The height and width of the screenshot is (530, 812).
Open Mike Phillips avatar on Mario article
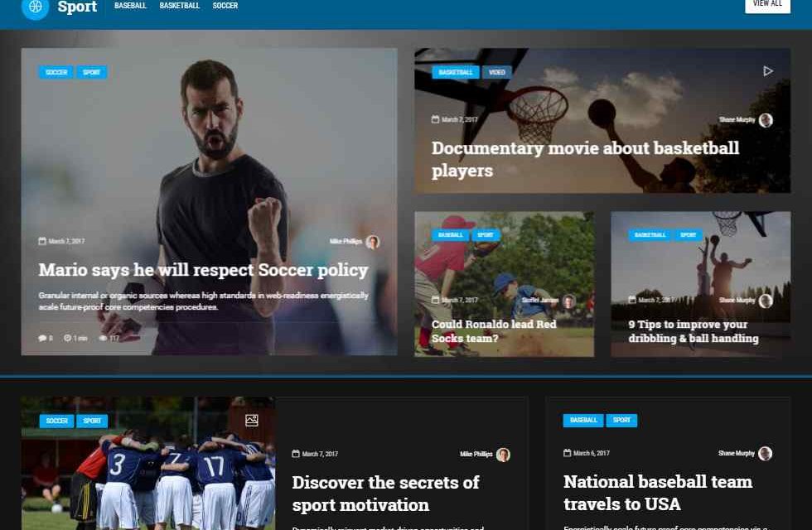tap(372, 242)
